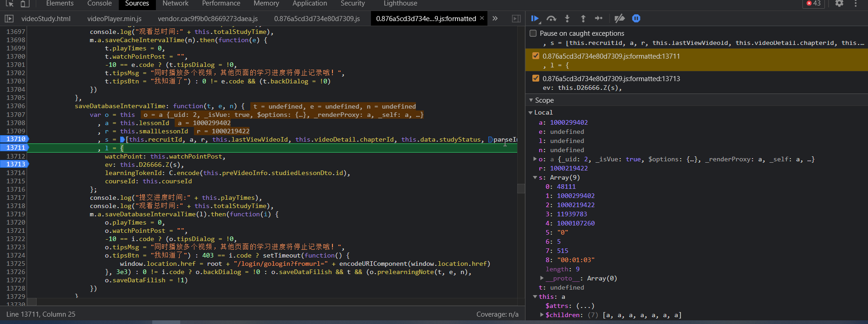This screenshot has width=868, height=324.
Task: Disable breakpoint at formatted:13713
Action: [x=536, y=78]
